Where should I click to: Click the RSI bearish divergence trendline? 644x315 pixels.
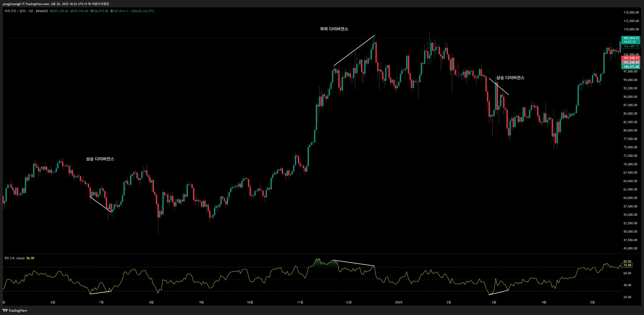[x=354, y=263]
